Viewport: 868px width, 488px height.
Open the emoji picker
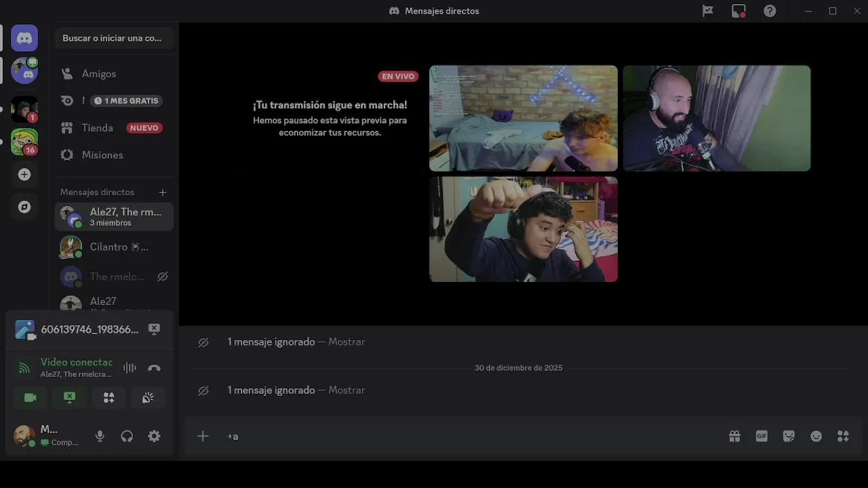click(816, 436)
